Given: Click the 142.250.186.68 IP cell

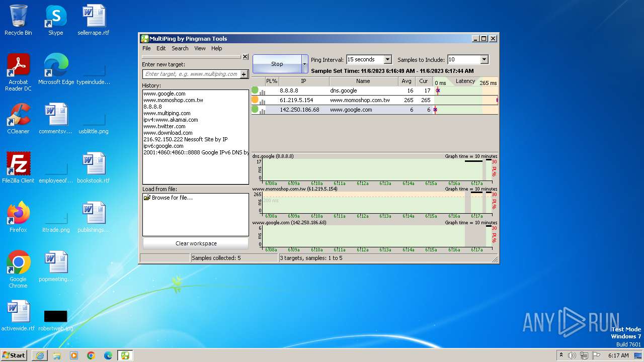Looking at the screenshot, I should click(304, 110).
